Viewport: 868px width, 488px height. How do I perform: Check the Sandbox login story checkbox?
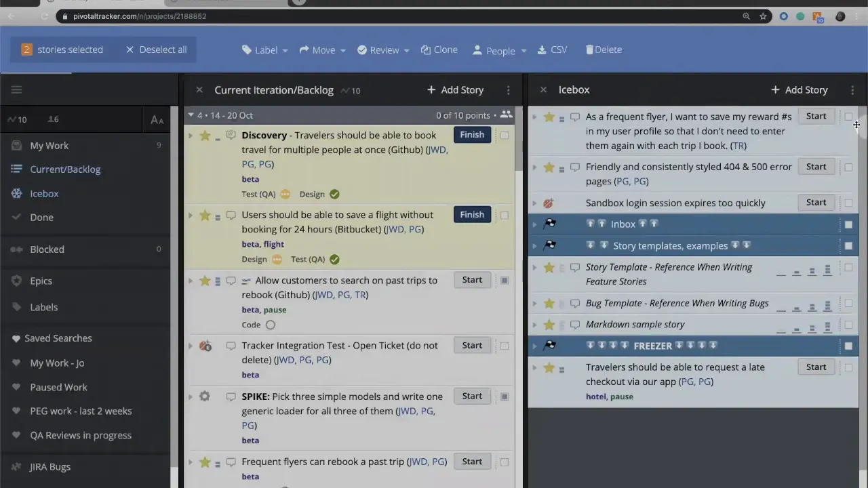click(848, 203)
